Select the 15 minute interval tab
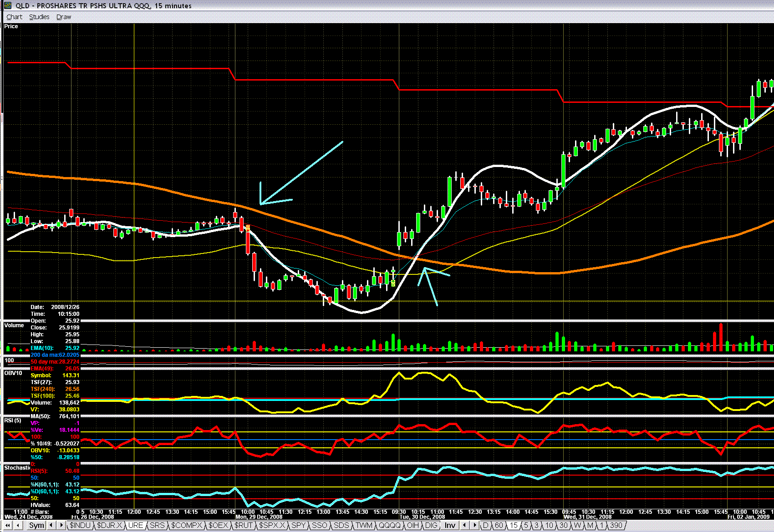 pyautogui.click(x=514, y=525)
